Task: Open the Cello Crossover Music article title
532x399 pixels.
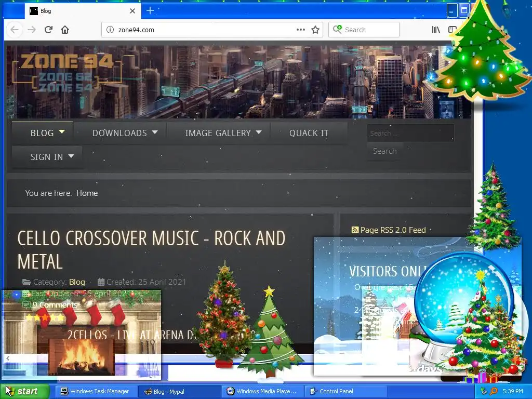Action: point(151,250)
